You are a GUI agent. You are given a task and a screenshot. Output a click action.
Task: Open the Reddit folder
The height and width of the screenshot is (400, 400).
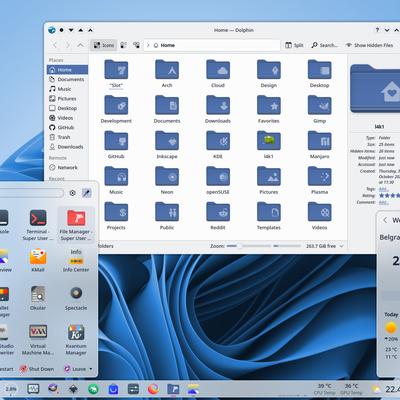pyautogui.click(x=218, y=216)
